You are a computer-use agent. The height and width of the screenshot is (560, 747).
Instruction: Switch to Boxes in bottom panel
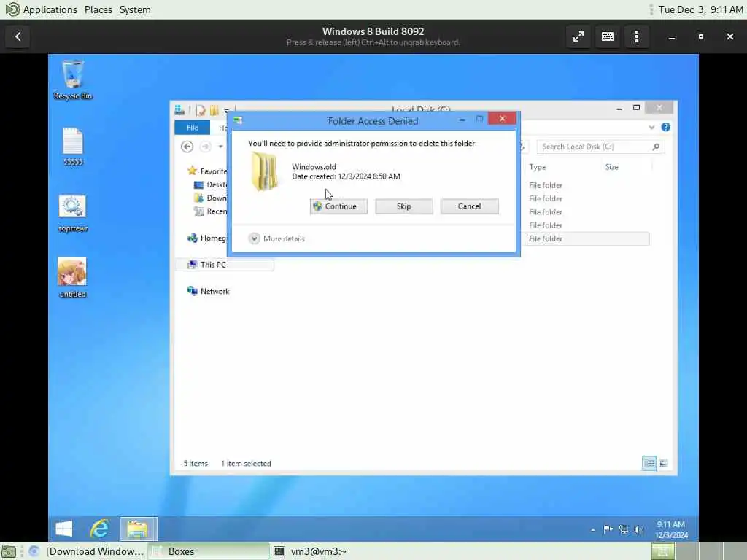click(x=209, y=551)
